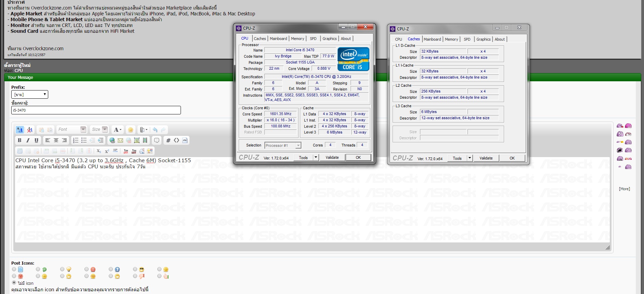Image resolution: width=644 pixels, height=294 pixels.
Task: Open the attachments paperclip dropdown
Action: (144, 130)
